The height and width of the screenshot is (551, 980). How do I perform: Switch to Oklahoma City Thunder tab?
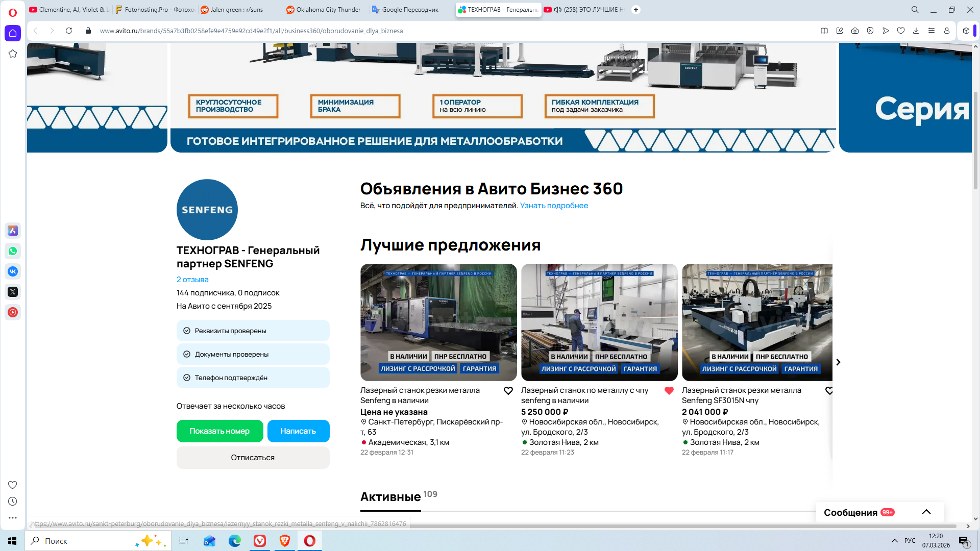pyautogui.click(x=328, y=10)
